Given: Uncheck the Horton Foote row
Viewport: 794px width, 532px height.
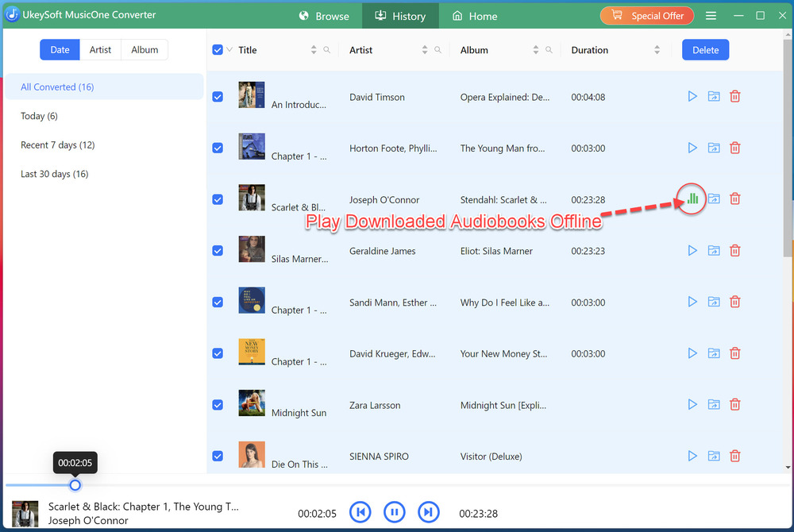Looking at the screenshot, I should [x=218, y=148].
